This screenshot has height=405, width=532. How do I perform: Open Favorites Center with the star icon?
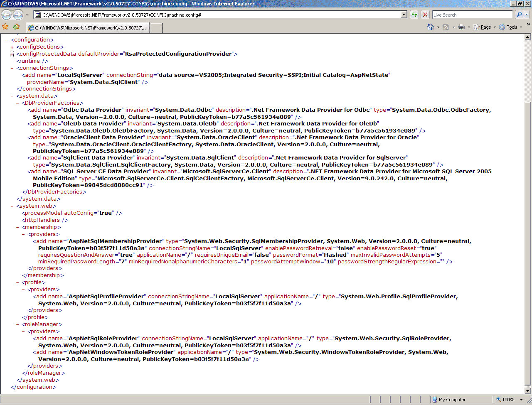pyautogui.click(x=5, y=27)
